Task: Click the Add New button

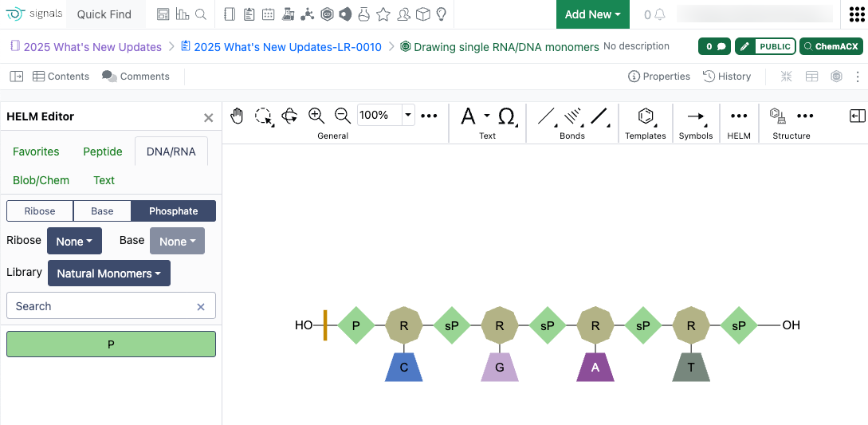Action: tap(592, 14)
